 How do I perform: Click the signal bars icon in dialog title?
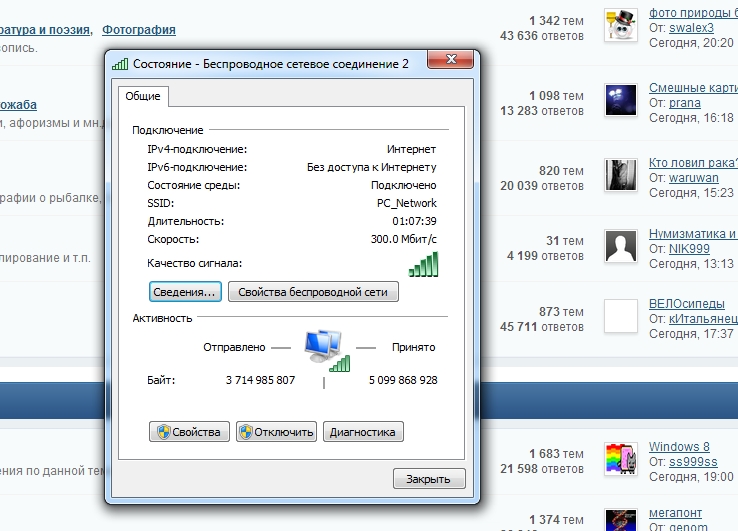pos(120,64)
